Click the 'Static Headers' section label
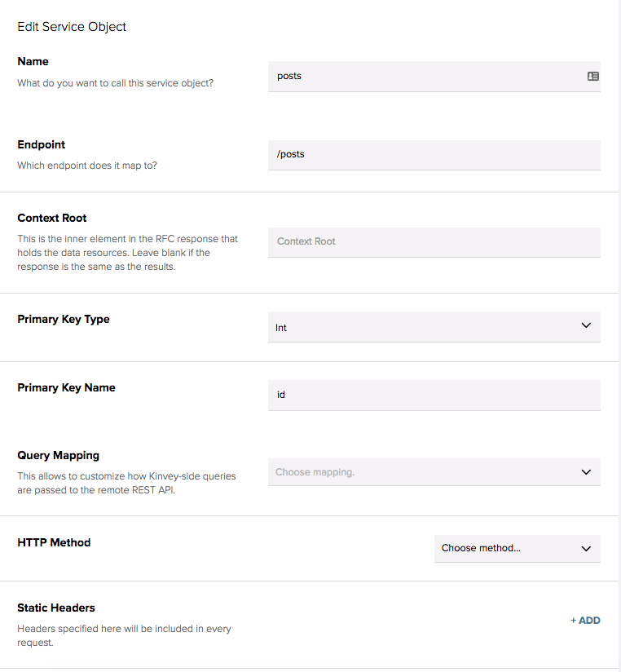Viewport: 621px width, 672px height. coord(56,608)
